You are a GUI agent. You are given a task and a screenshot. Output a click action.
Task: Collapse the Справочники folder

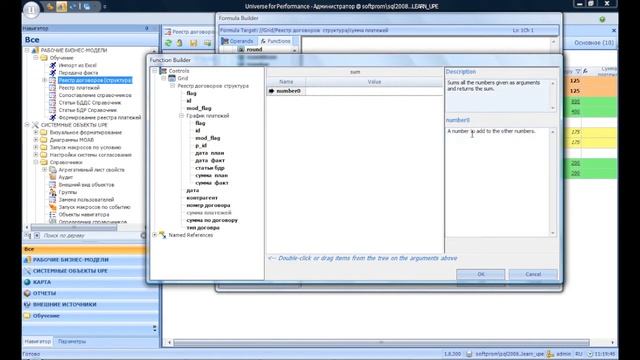coord(36,162)
